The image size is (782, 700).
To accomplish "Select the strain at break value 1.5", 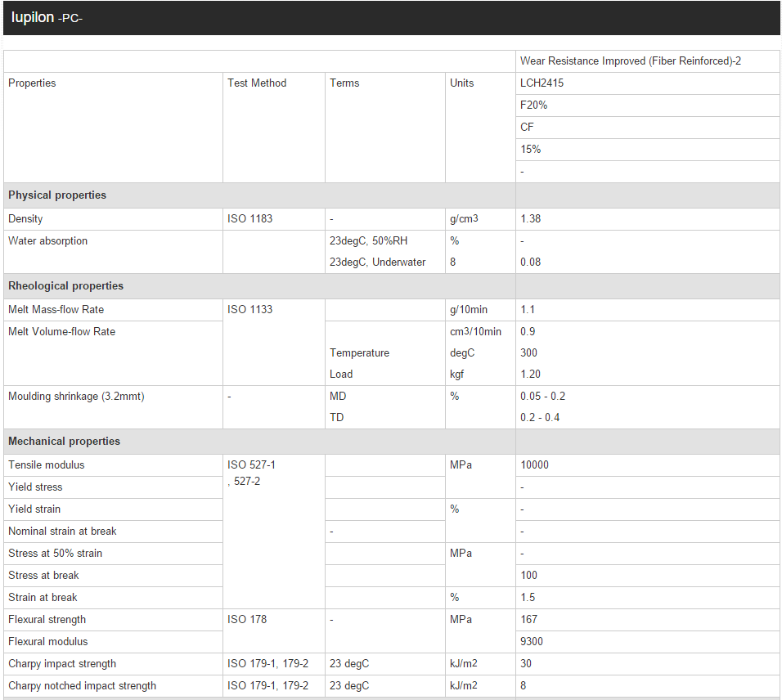I will click(x=528, y=597).
